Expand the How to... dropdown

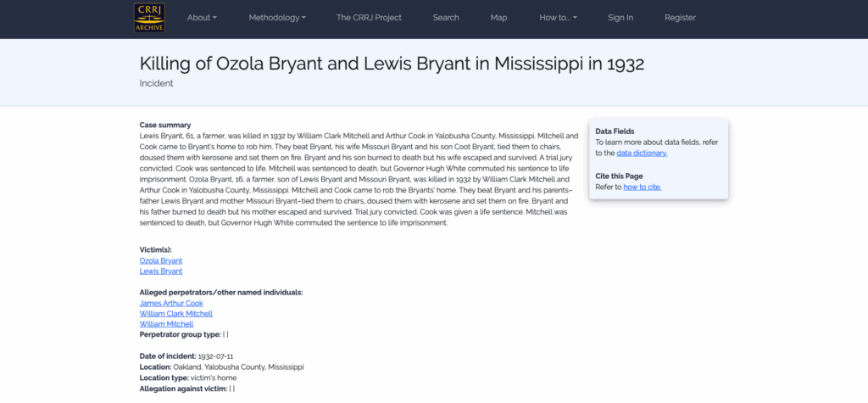click(x=558, y=18)
